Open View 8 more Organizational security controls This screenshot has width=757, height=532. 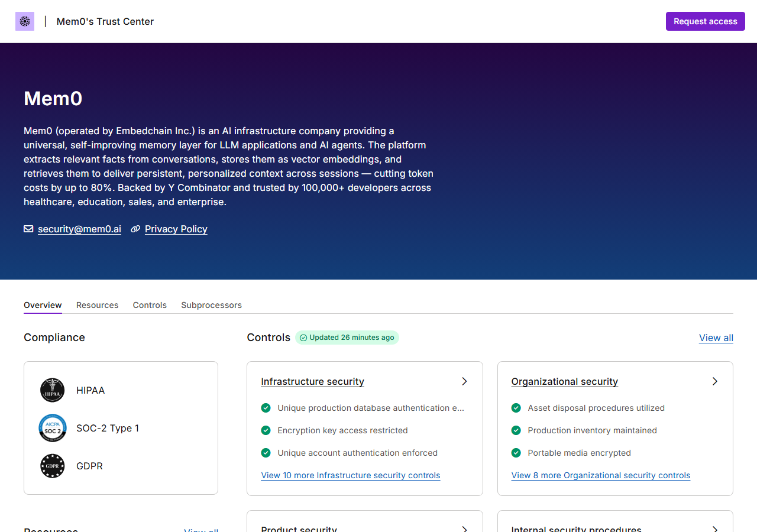601,475
